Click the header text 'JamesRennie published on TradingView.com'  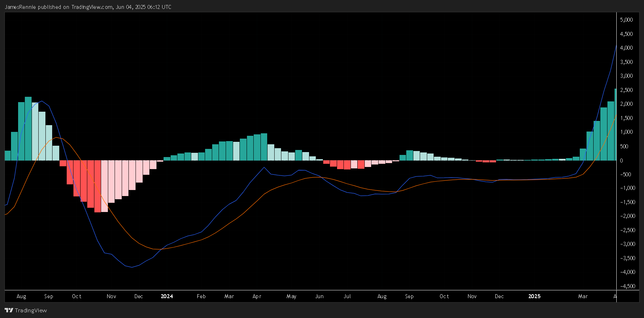[x=59, y=7]
